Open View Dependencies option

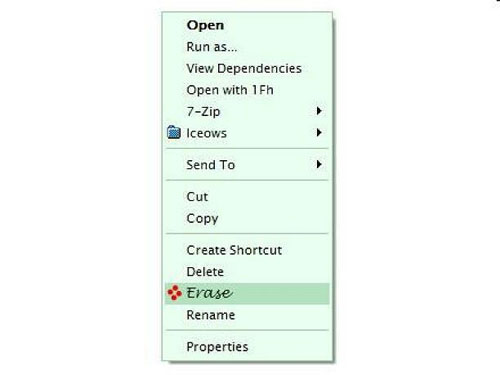pyautogui.click(x=247, y=68)
